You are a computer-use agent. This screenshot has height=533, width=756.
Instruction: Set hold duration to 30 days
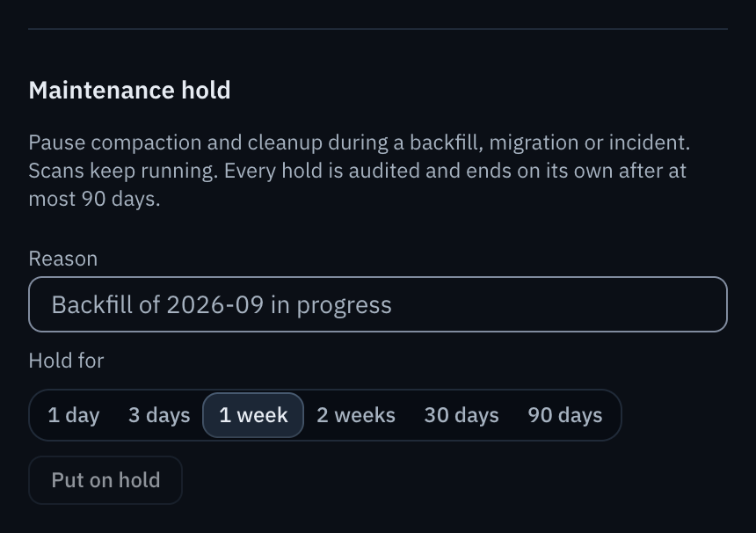click(x=462, y=415)
